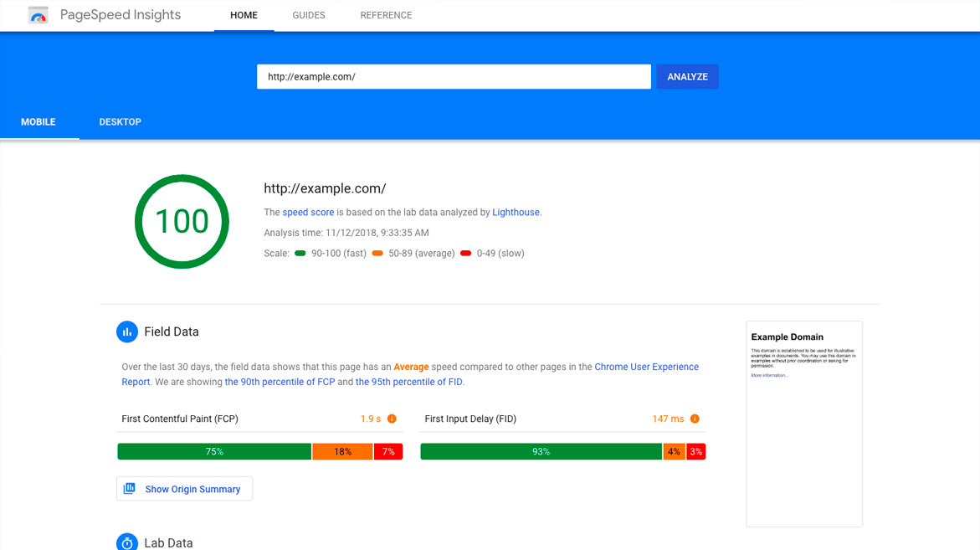Click the 147 ms FID value

(x=668, y=419)
